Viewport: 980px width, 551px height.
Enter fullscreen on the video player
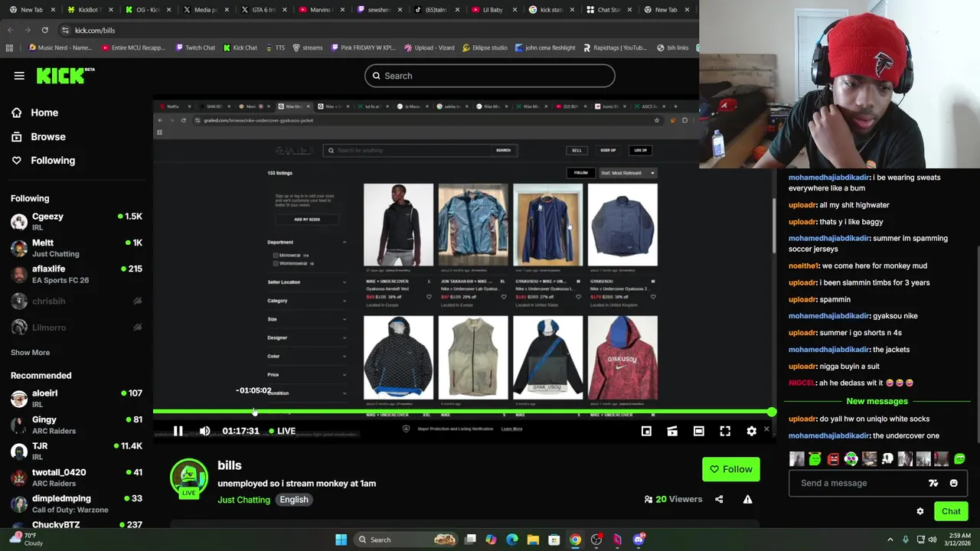(725, 431)
